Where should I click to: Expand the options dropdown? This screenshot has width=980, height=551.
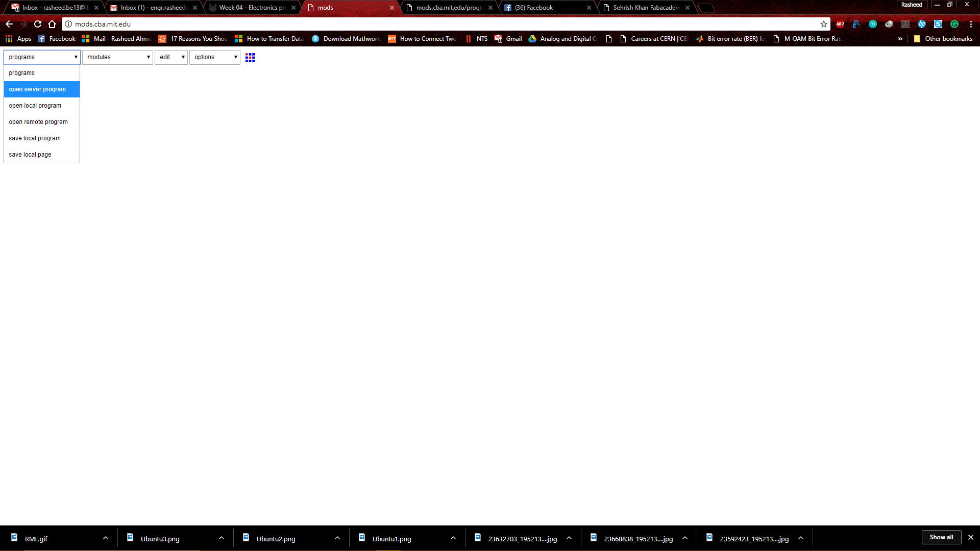click(215, 57)
